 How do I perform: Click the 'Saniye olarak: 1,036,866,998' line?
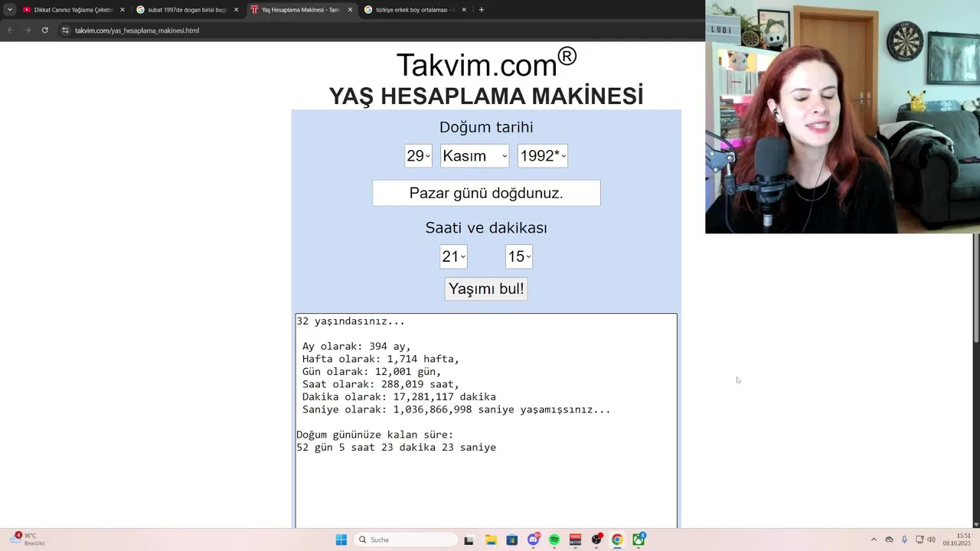(456, 409)
